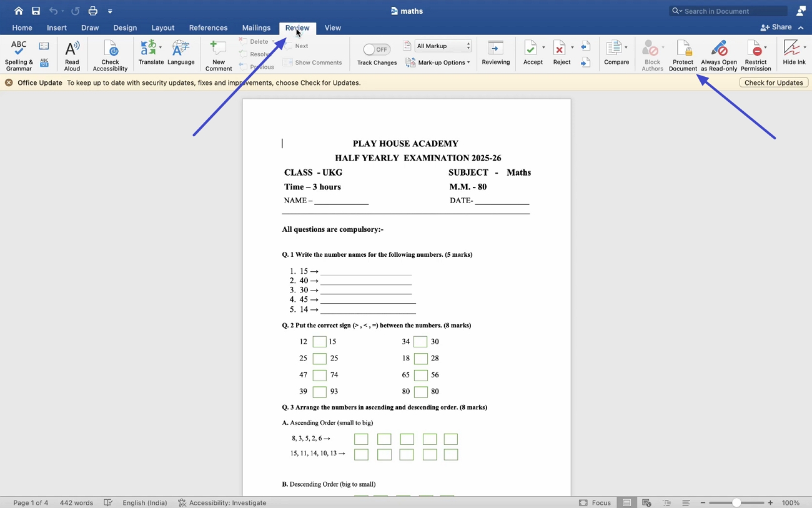This screenshot has height=508, width=812.
Task: Click the spelling check status bar icon
Action: [x=108, y=502]
